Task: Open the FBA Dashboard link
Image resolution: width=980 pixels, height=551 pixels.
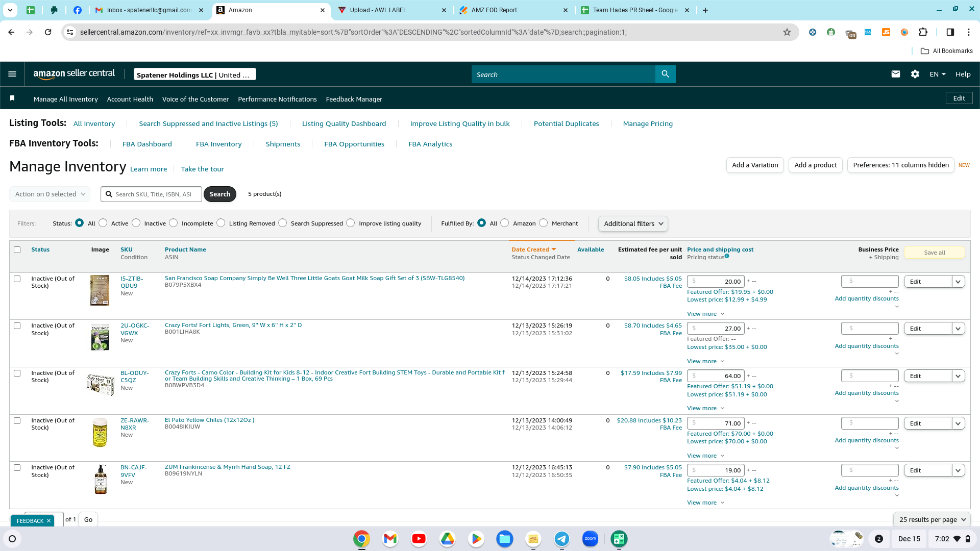Action: coord(147,144)
